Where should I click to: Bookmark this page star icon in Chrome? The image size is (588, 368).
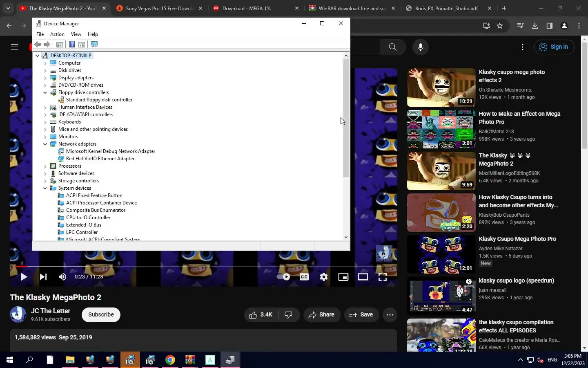tap(500, 26)
